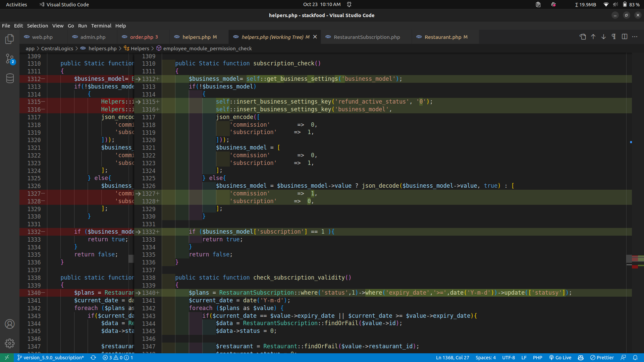Expand the Helpers breadcrumb dropdown
Image resolution: width=644 pixels, height=362 pixels.
click(x=140, y=49)
